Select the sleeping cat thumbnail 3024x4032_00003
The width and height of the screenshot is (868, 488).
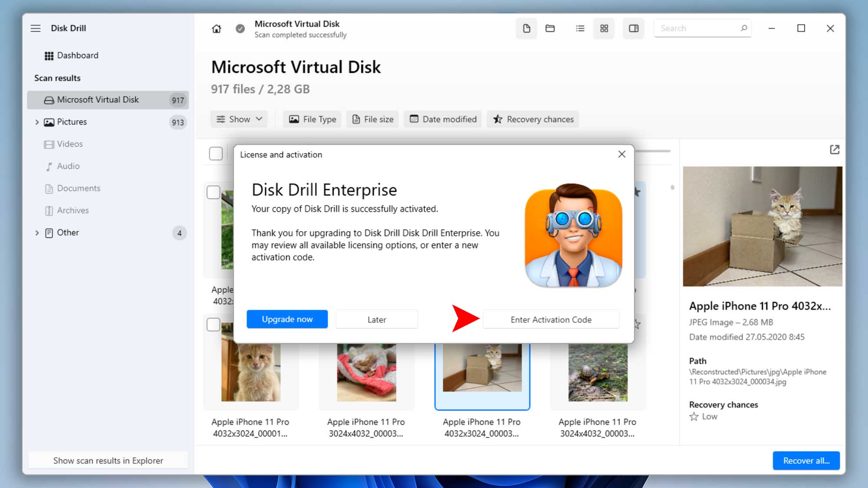(366, 372)
